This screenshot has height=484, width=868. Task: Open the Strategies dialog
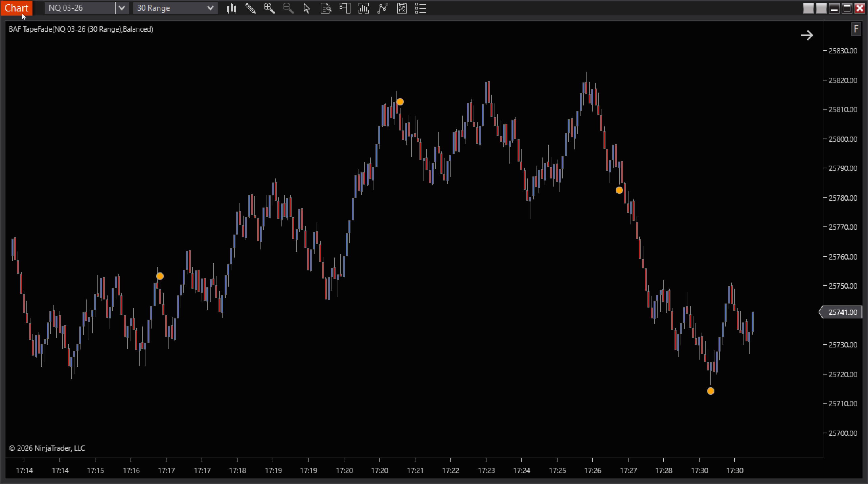pyautogui.click(x=402, y=8)
